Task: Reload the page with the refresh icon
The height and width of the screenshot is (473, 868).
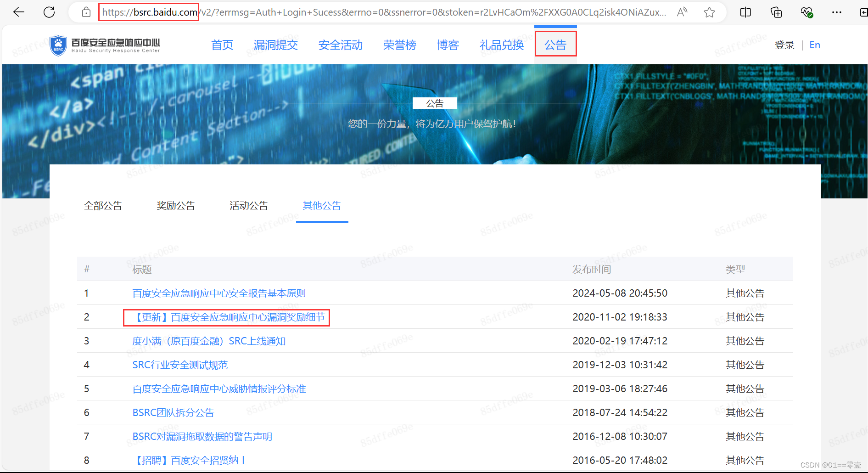Action: (x=49, y=12)
